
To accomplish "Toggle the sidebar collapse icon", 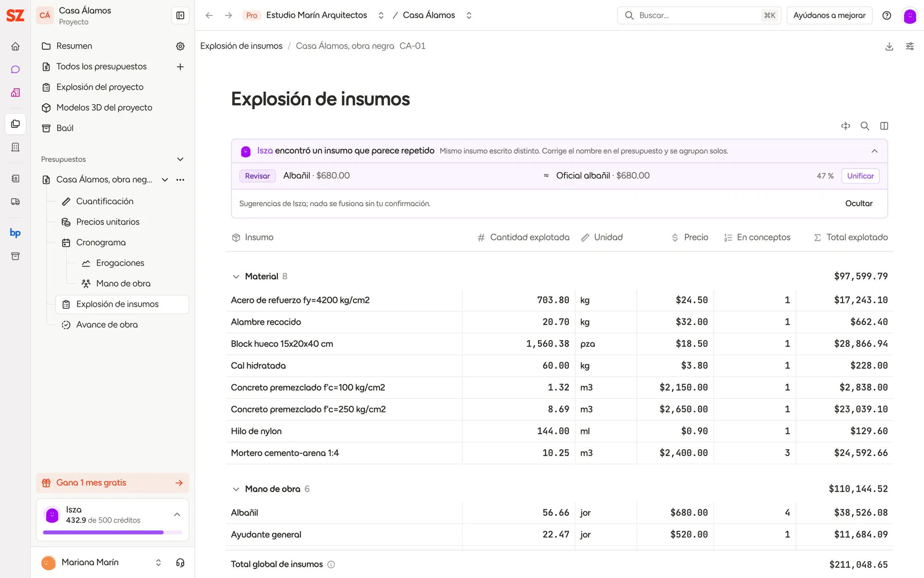I will pos(180,15).
